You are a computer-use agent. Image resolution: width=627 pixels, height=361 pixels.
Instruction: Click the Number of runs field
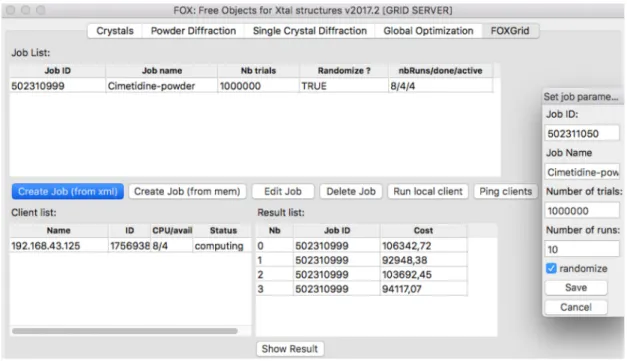582,249
